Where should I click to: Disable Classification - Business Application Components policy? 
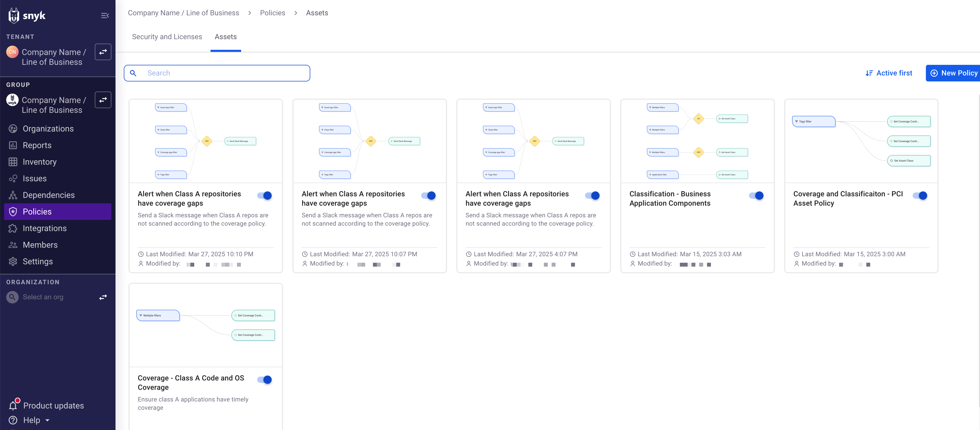coord(756,195)
